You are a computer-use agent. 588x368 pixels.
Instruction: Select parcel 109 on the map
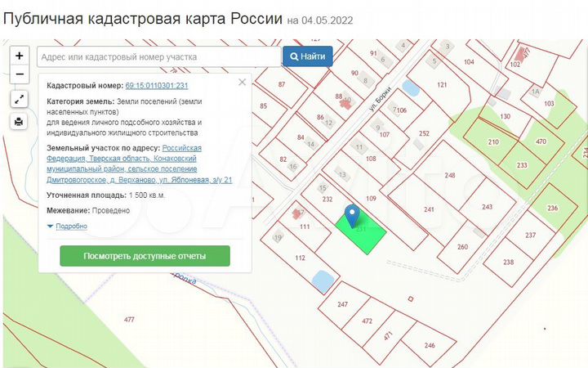[371, 198]
